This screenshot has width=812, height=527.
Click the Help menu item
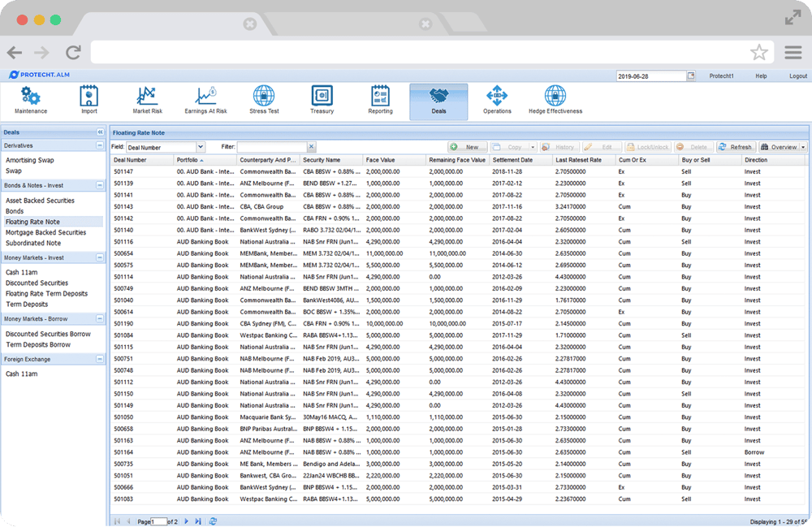tap(761, 75)
